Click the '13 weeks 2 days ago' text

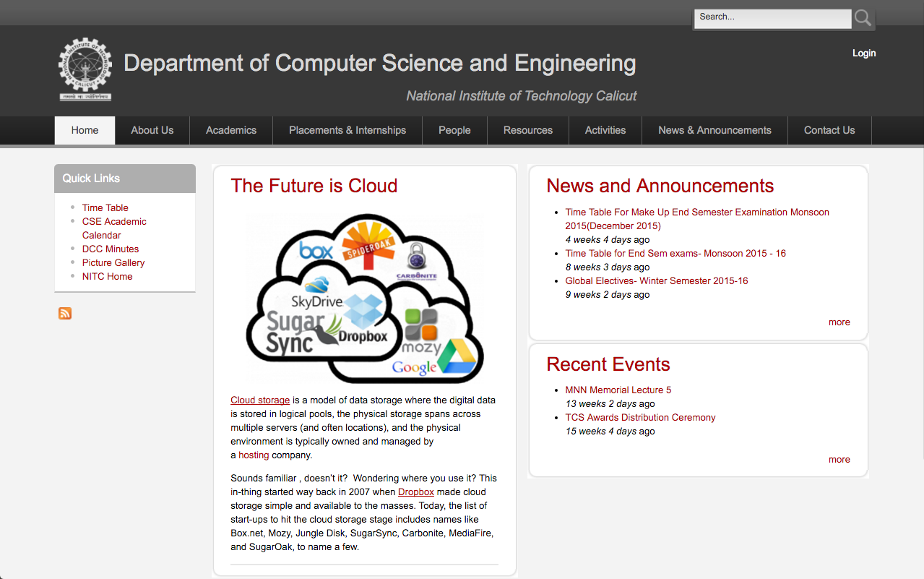(x=610, y=403)
